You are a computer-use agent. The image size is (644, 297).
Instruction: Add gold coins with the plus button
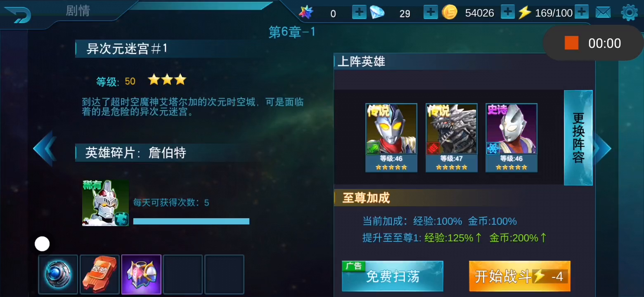click(x=507, y=12)
